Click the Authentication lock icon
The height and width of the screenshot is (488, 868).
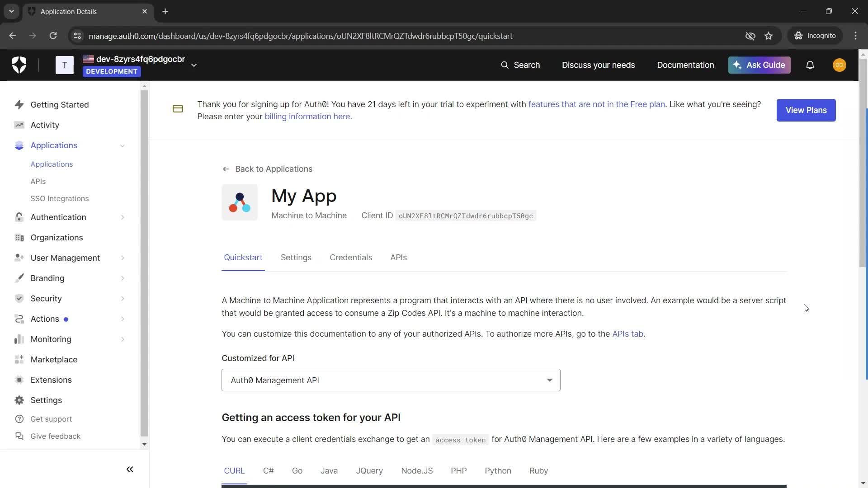point(19,217)
